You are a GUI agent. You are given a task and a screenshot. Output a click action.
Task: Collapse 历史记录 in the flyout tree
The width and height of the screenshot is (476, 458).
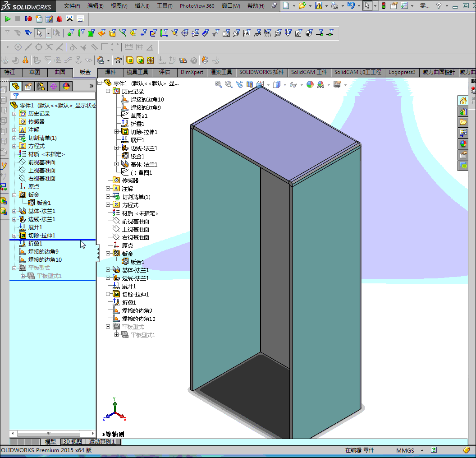point(108,91)
